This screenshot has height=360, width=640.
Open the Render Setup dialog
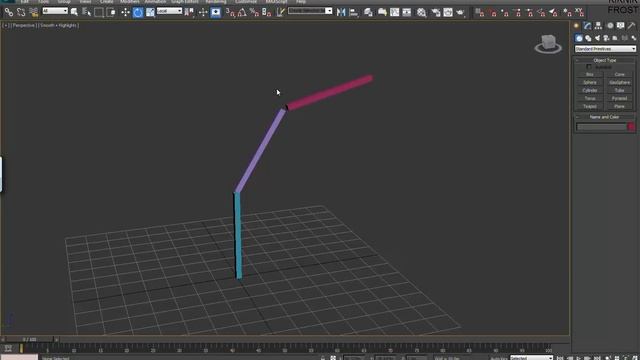pos(436,12)
